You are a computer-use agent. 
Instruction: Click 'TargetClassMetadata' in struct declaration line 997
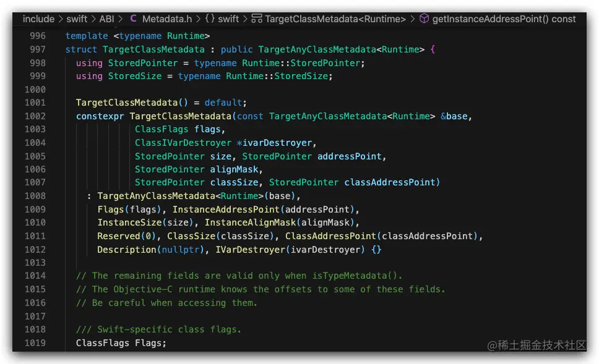(x=153, y=49)
